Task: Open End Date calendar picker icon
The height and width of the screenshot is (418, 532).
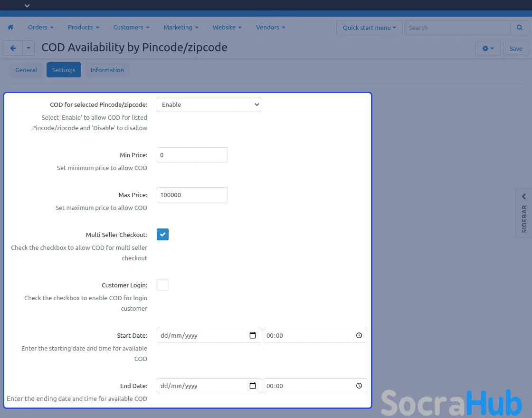Action: point(253,386)
